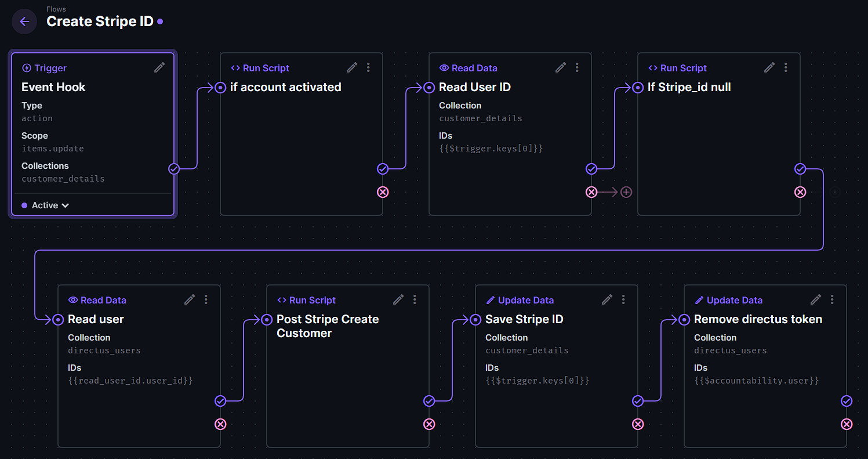Click reject connector on 'if account activated'
Viewport: 868px width, 459px height.
[383, 192]
